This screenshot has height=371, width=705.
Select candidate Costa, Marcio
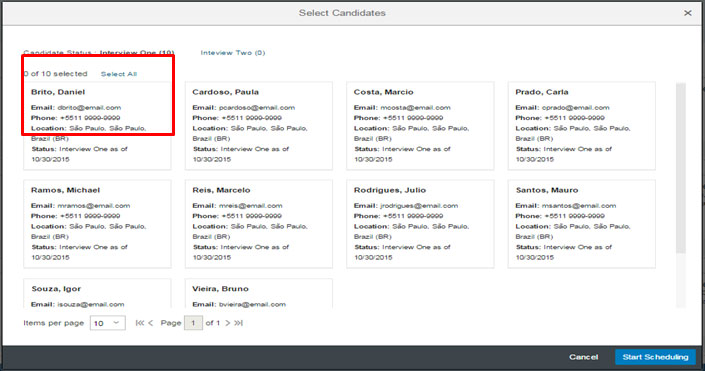[420, 125]
